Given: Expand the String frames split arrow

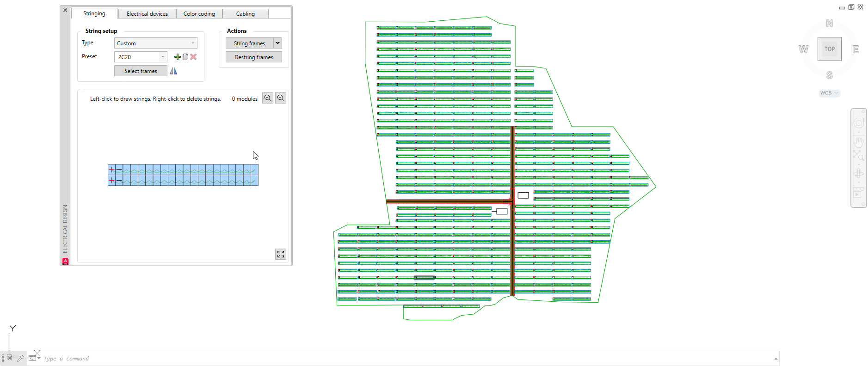Looking at the screenshot, I should (x=277, y=43).
